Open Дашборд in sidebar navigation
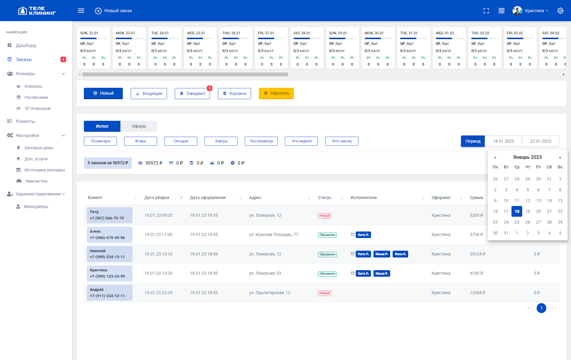The image size is (571, 360). pos(26,46)
